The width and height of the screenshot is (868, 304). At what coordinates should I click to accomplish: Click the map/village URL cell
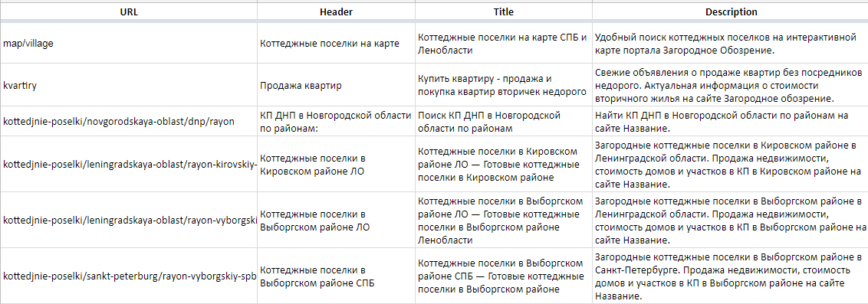pos(129,43)
